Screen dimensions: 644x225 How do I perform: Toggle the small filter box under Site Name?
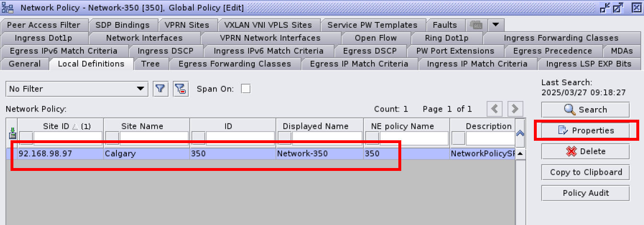(112, 138)
